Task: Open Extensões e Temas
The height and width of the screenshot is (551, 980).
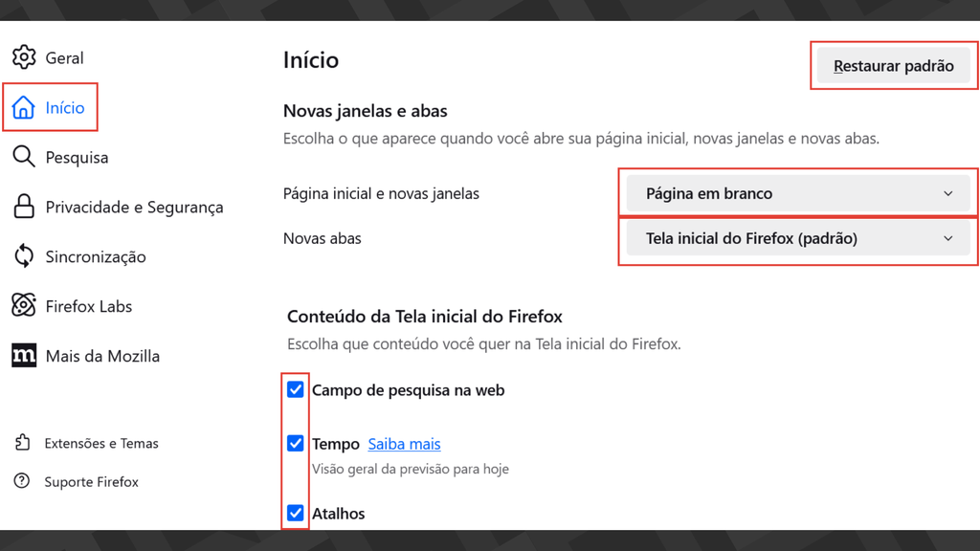Action: coord(101,443)
